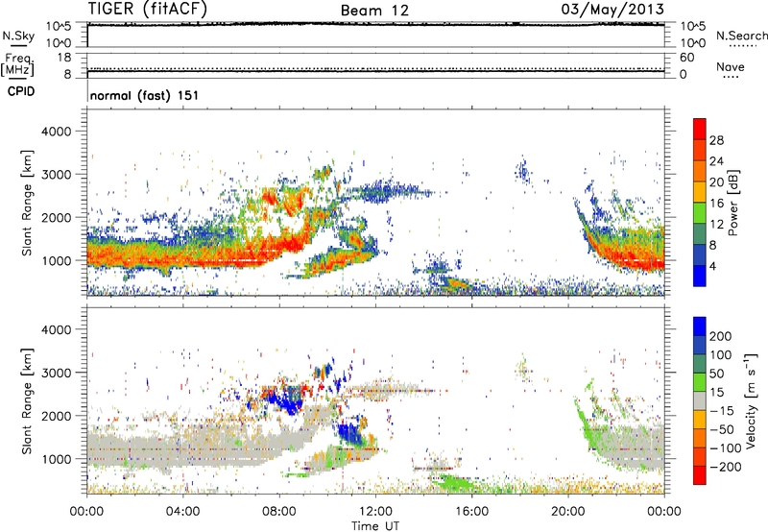Click the 20:00 time axis tick label
The height and width of the screenshot is (532, 768).
pyautogui.click(x=567, y=512)
